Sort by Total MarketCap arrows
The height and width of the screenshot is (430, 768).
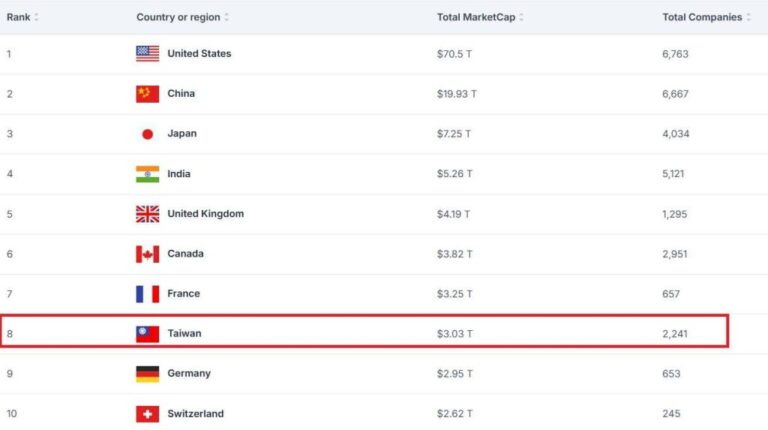[522, 17]
